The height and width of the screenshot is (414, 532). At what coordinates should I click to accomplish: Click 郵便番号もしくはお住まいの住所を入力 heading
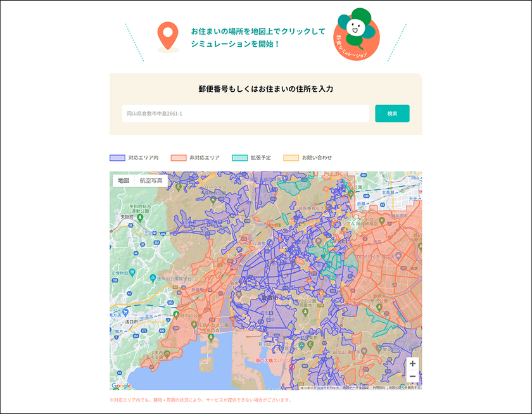click(x=265, y=89)
